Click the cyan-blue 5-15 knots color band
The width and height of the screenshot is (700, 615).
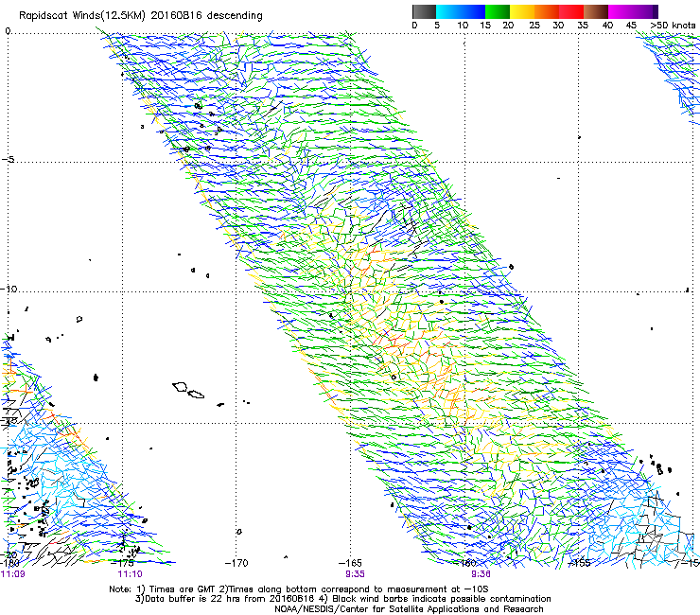tap(461, 12)
